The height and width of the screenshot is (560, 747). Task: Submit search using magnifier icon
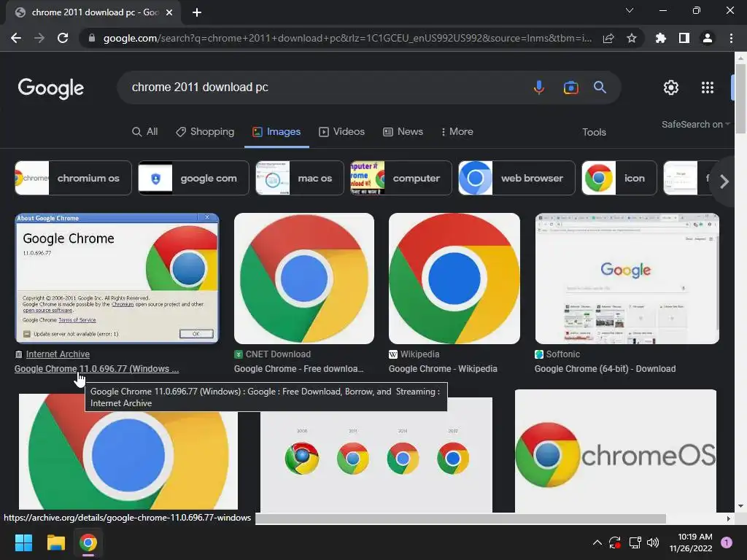pyautogui.click(x=600, y=87)
